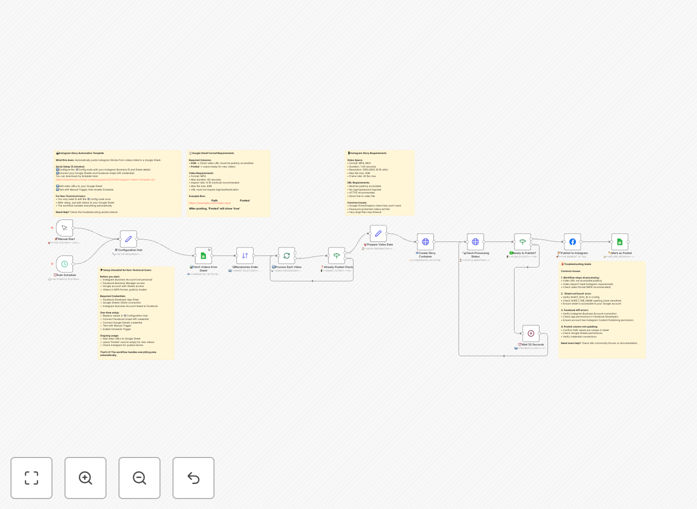This screenshot has height=509, width=697.
Task: Open the Configuration Hub pencil node
Action: click(x=128, y=239)
